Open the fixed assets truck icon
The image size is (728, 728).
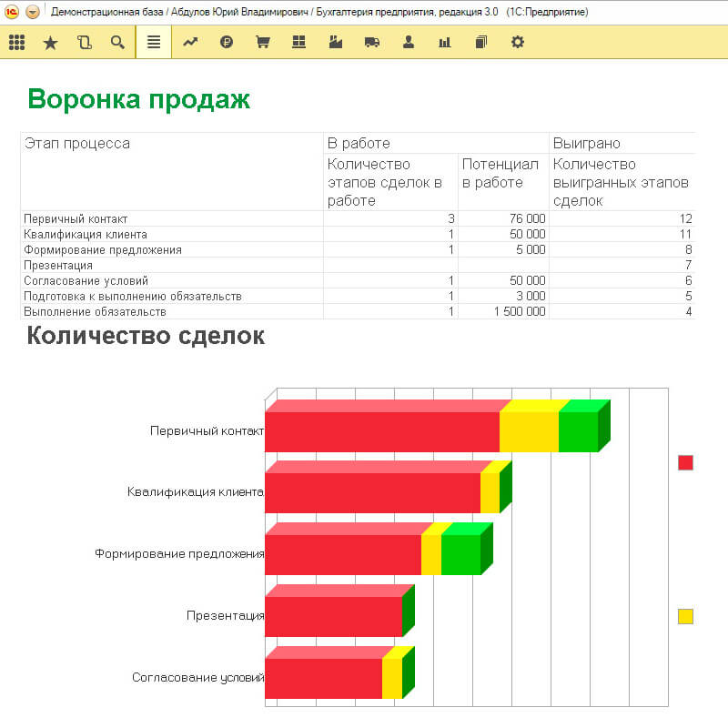tap(372, 42)
